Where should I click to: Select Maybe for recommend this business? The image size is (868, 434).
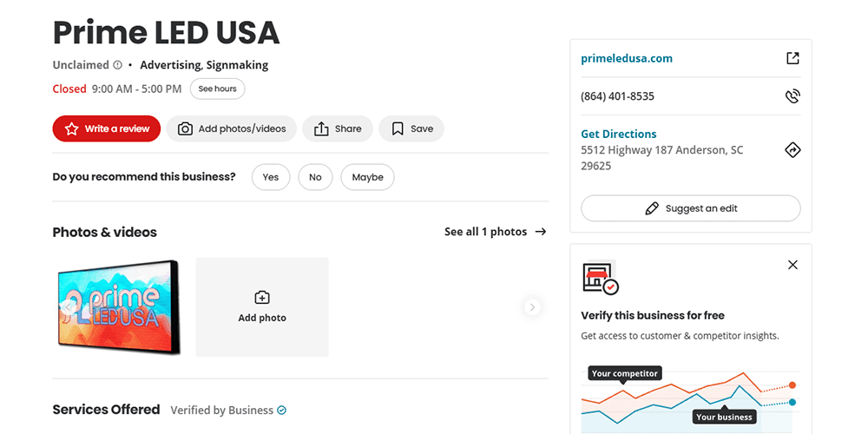coord(367,177)
